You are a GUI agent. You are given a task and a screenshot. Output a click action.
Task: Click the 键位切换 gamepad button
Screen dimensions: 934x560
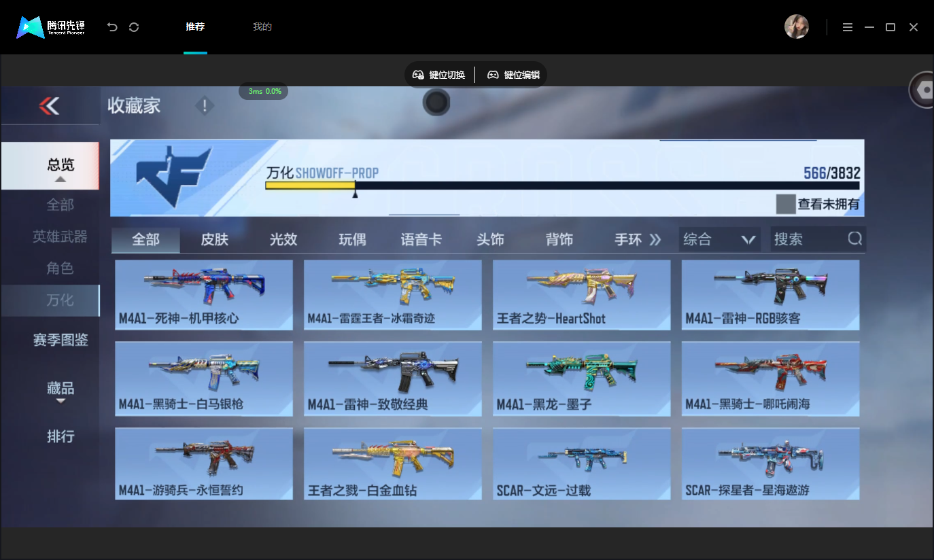439,75
